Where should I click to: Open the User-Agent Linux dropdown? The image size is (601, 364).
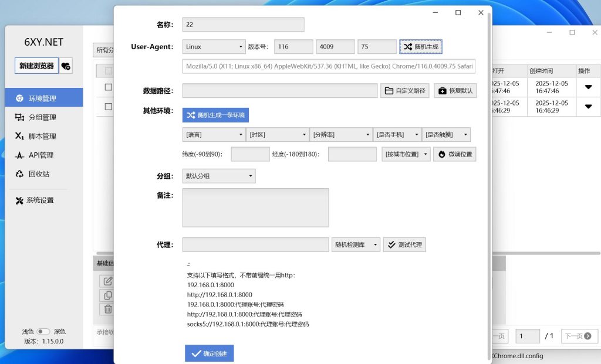click(x=214, y=46)
